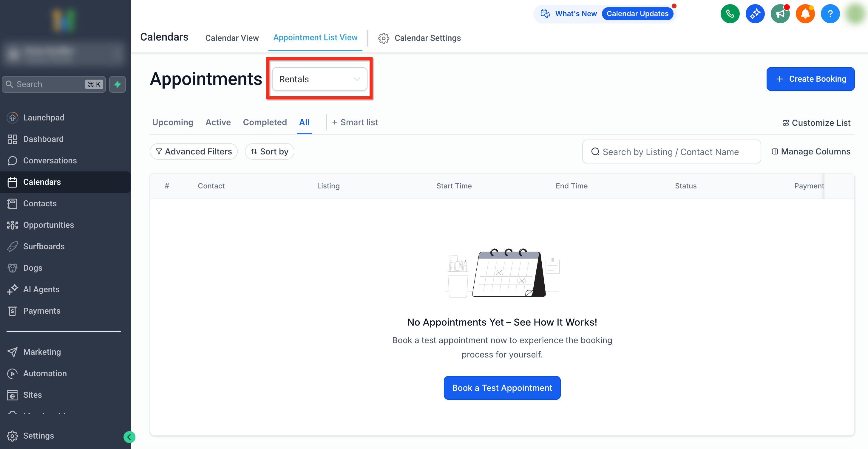868x449 pixels.
Task: Open the orange notifications bell
Action: (x=805, y=14)
